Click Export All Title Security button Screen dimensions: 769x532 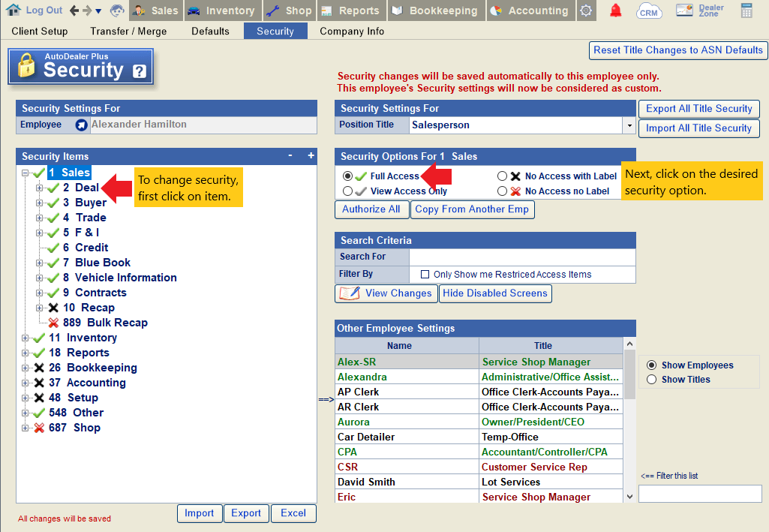click(699, 108)
